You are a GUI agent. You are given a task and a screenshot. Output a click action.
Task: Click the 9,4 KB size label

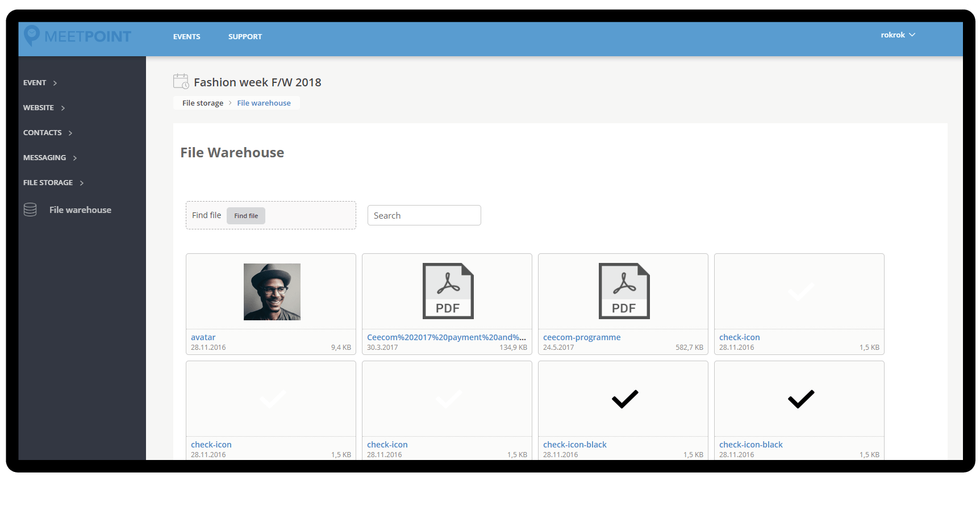point(341,348)
